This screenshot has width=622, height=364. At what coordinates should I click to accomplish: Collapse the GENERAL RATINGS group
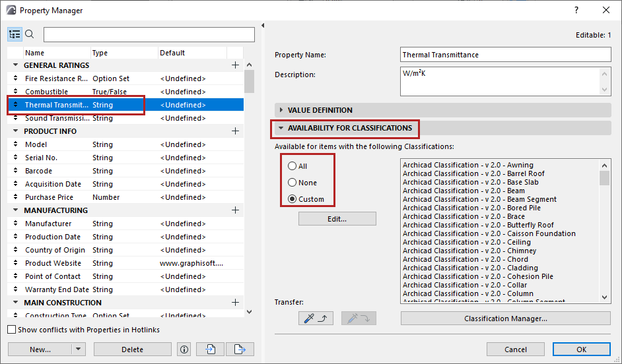tap(15, 65)
